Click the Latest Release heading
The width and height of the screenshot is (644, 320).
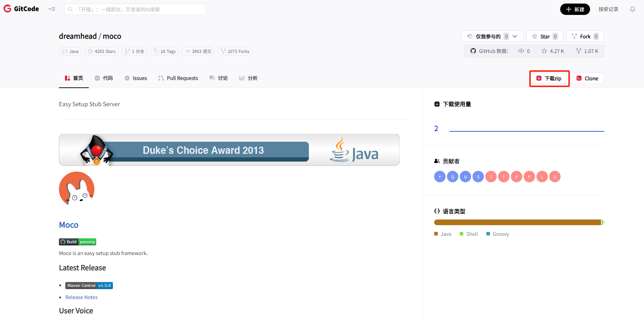tap(82, 268)
